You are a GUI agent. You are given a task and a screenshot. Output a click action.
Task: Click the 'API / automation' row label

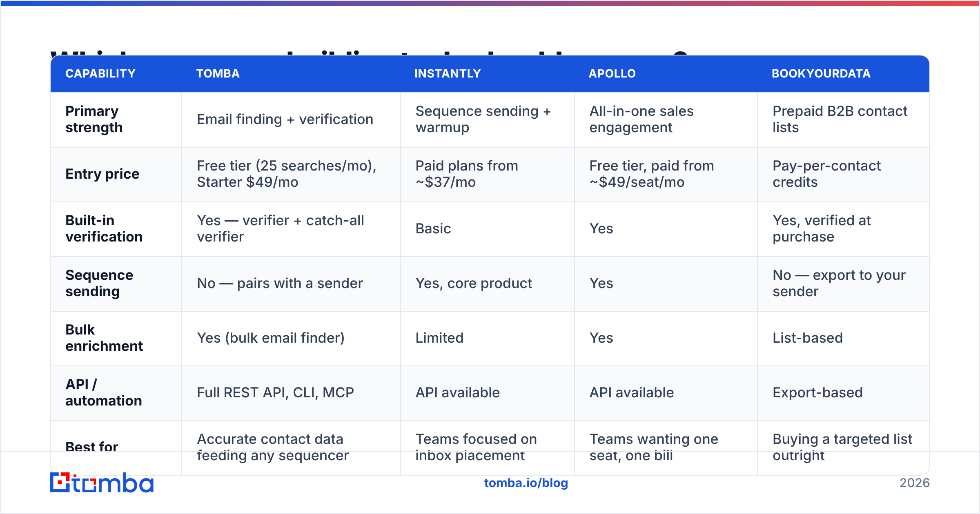[x=104, y=392]
